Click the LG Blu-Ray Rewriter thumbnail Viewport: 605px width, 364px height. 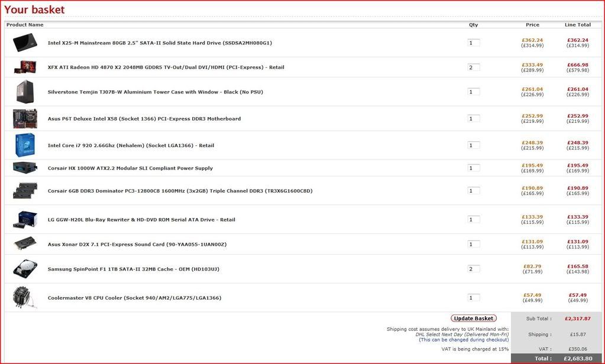pos(25,219)
